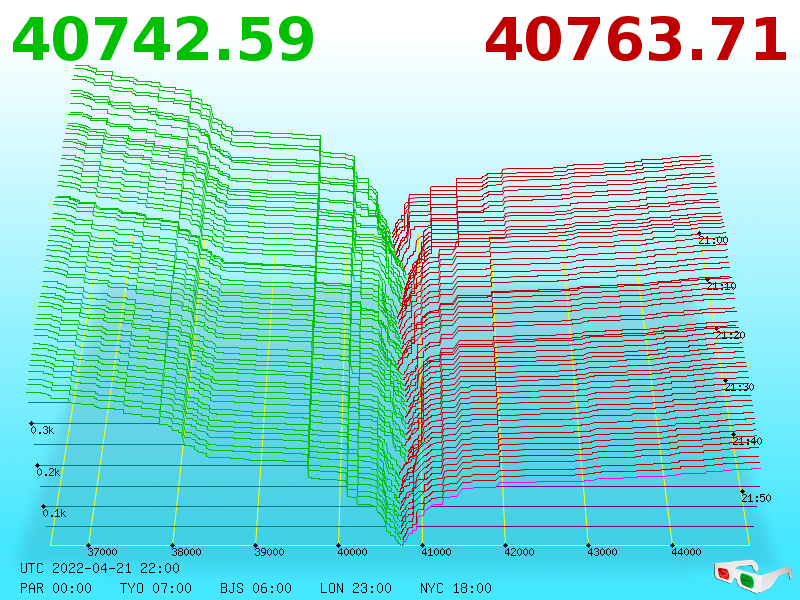Screen dimensions: 800x600
Task: Click the BJS 06:00 clock
Action: [x=256, y=588]
